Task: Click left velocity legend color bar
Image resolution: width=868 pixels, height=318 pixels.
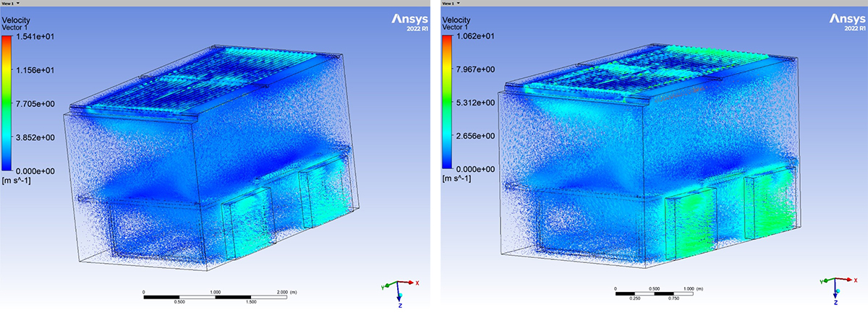Action: click(9, 103)
